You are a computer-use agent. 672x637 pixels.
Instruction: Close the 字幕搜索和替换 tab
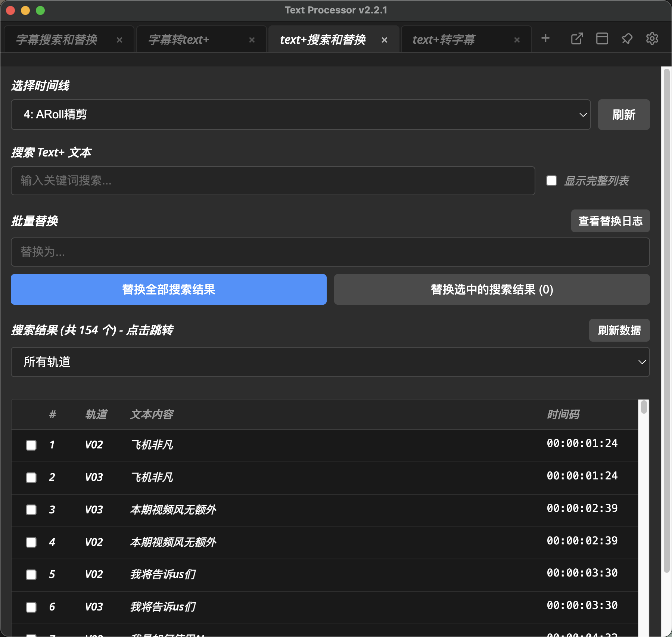119,40
